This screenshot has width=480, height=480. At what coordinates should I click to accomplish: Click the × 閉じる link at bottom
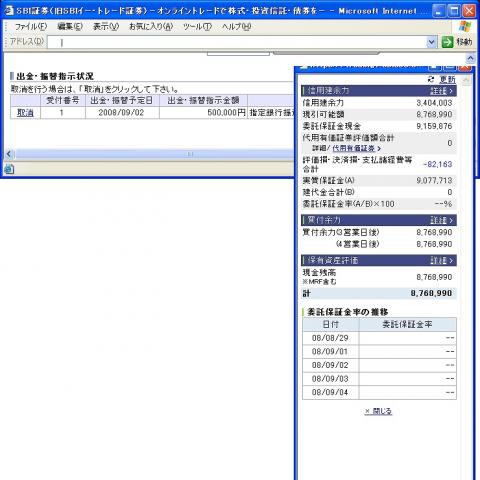point(378,411)
